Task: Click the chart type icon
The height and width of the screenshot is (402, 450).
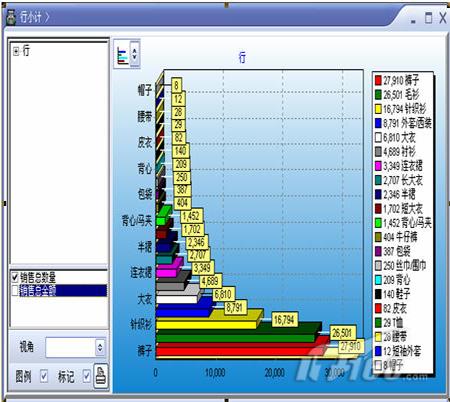Action: point(122,54)
